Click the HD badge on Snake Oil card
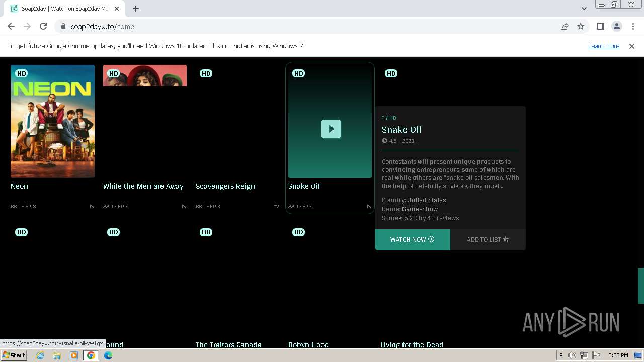644x362 pixels. (x=299, y=73)
